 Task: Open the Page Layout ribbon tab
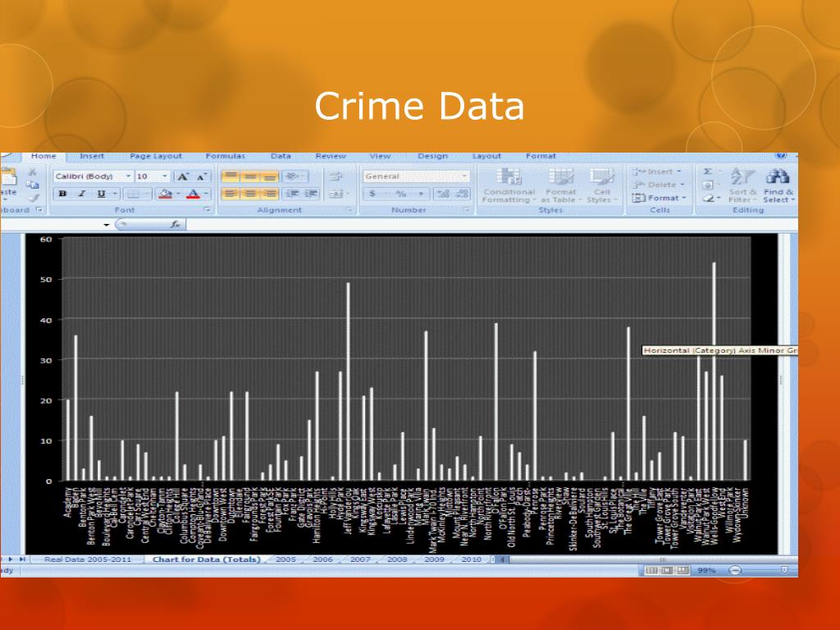tap(156, 156)
